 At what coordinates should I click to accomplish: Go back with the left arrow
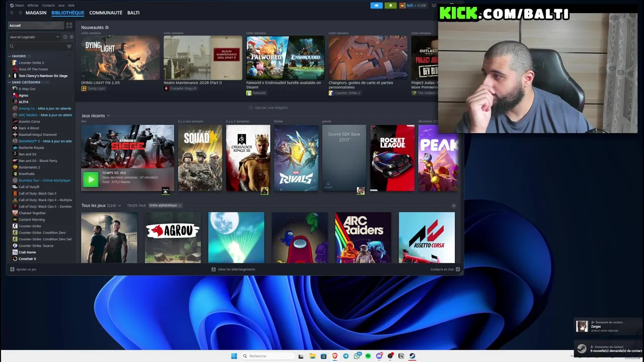12,13
